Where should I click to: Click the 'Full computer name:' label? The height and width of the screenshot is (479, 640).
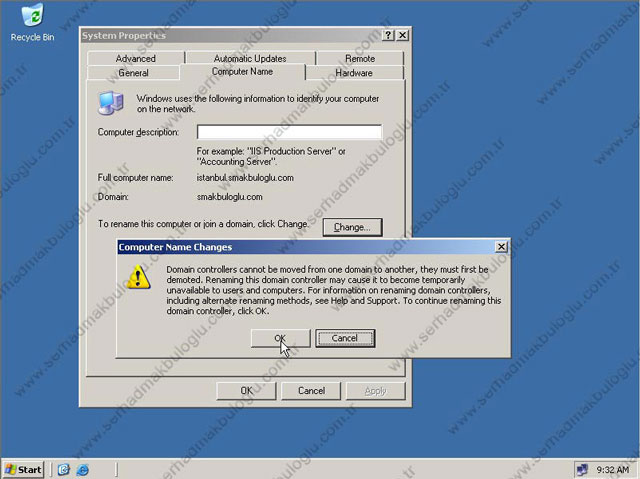(x=135, y=177)
